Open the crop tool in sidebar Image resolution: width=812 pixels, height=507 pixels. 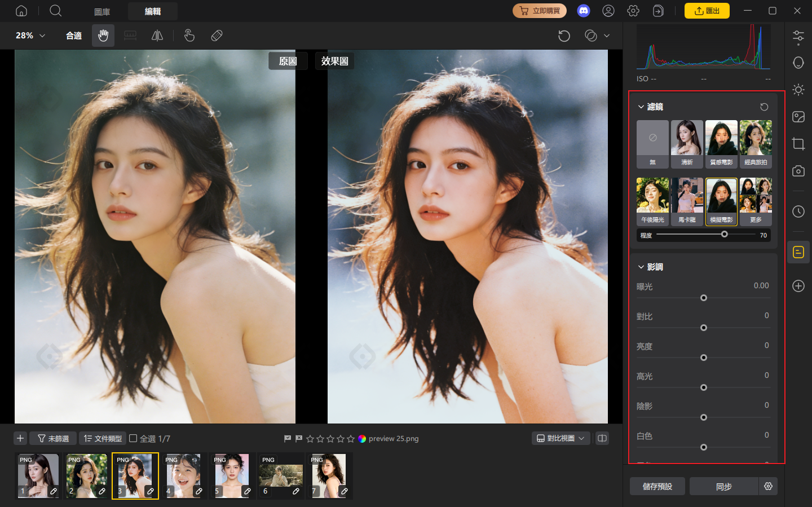[798, 144]
